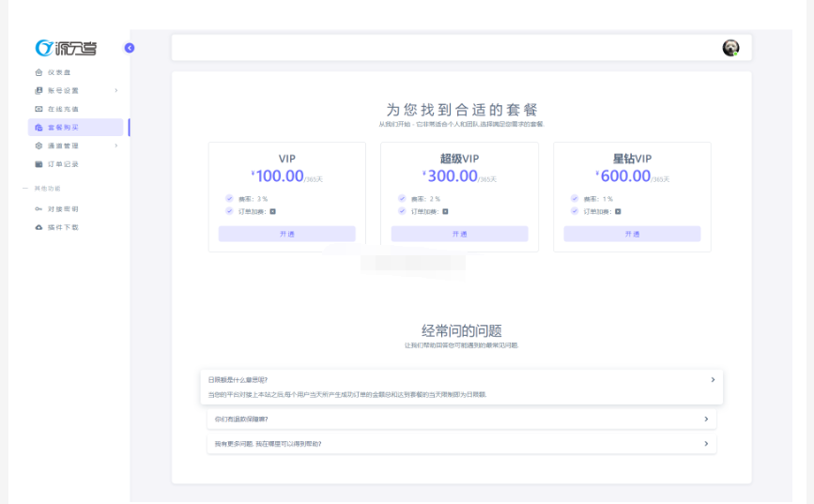This screenshot has height=504, width=814.
Task: Click the check icon beside 订单加费 in 星钻VIP card
Action: 575,211
